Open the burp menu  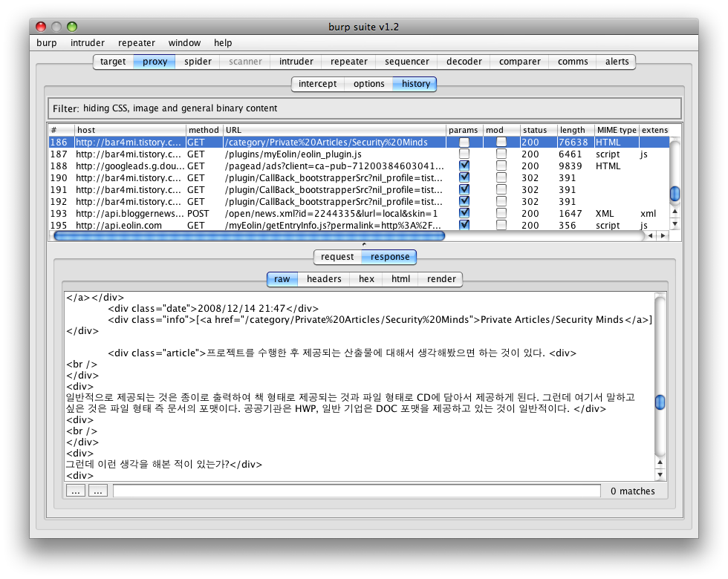point(46,43)
